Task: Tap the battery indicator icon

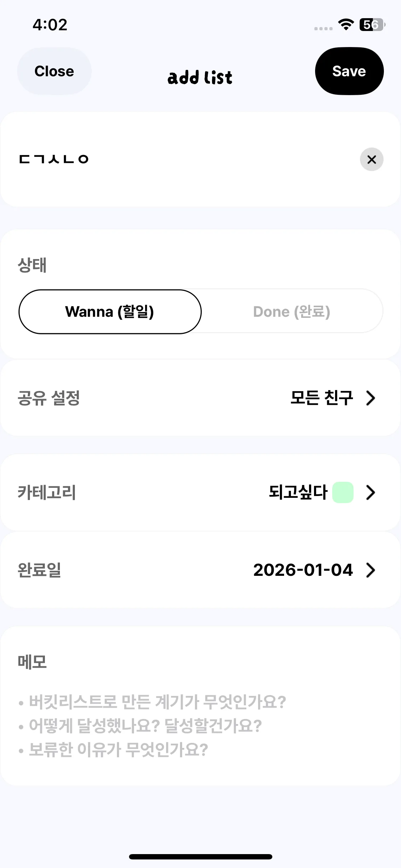Action: (372, 25)
